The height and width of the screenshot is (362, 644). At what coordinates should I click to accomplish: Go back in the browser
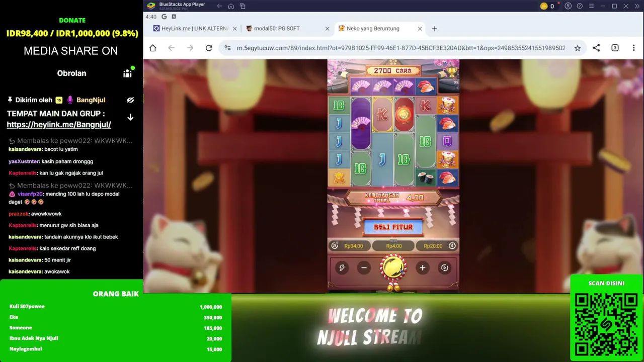[x=172, y=48]
